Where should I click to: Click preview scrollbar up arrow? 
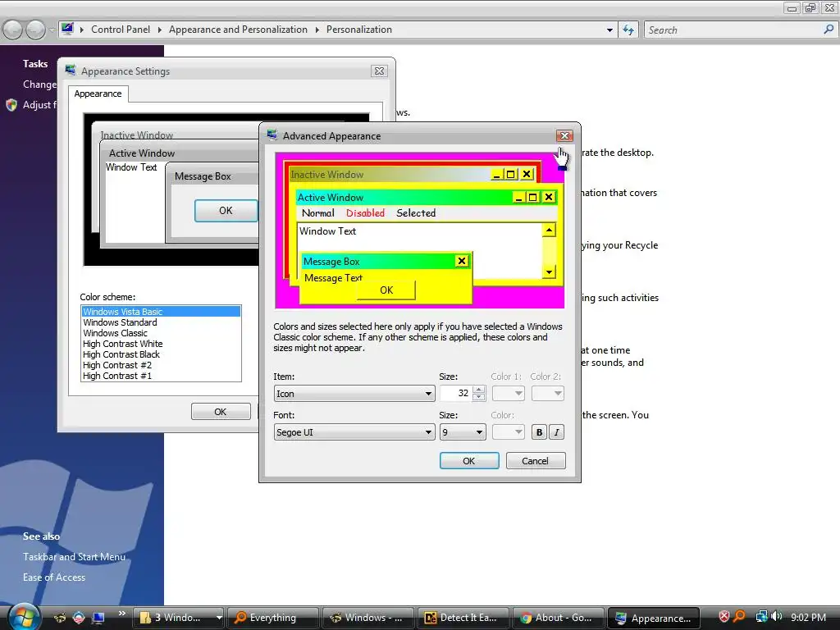point(549,231)
